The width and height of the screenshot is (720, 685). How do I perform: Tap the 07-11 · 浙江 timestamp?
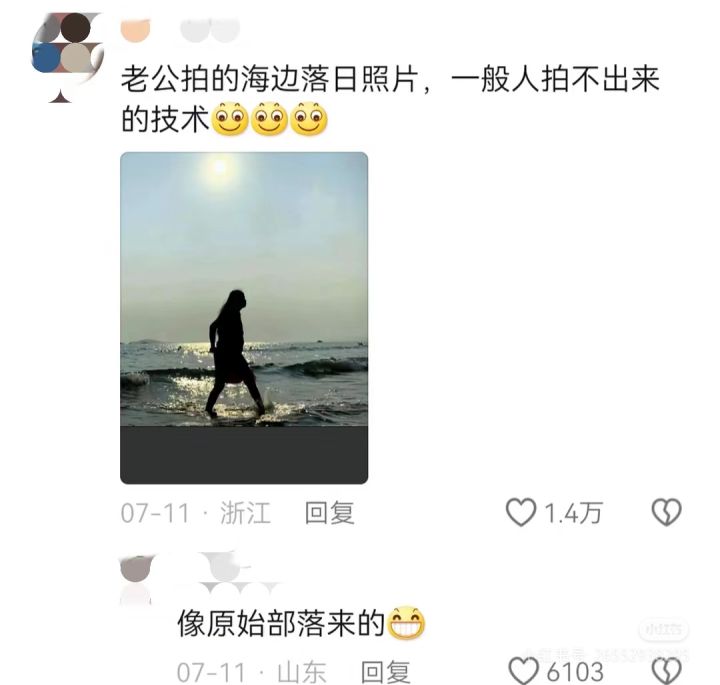196,513
